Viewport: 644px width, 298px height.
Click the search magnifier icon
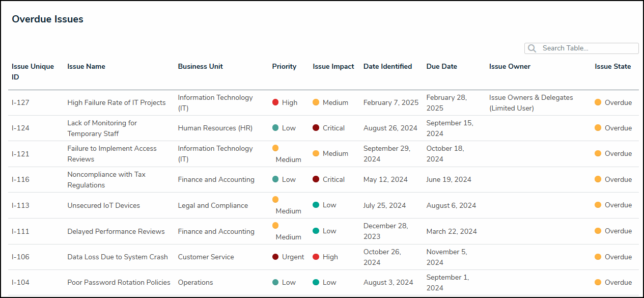532,48
